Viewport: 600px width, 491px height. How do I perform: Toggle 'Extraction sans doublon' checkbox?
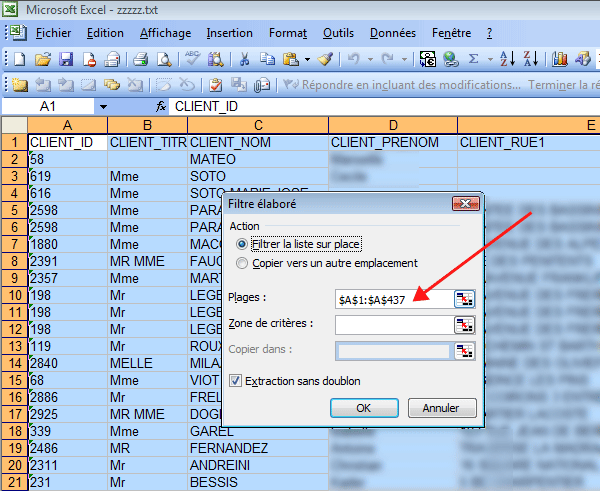point(236,381)
